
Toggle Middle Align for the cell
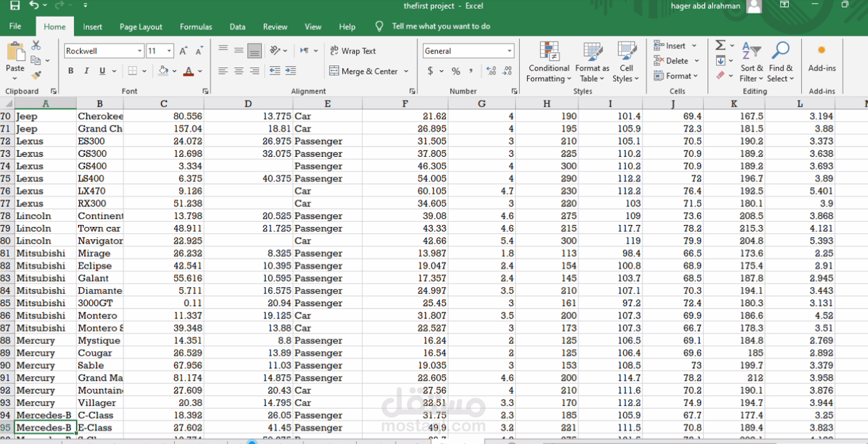click(239, 50)
